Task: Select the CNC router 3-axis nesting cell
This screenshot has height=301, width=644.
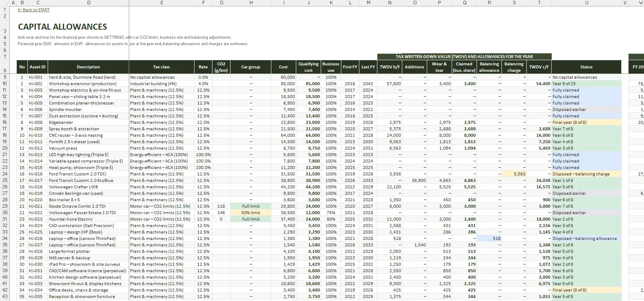Action: [x=88, y=135]
